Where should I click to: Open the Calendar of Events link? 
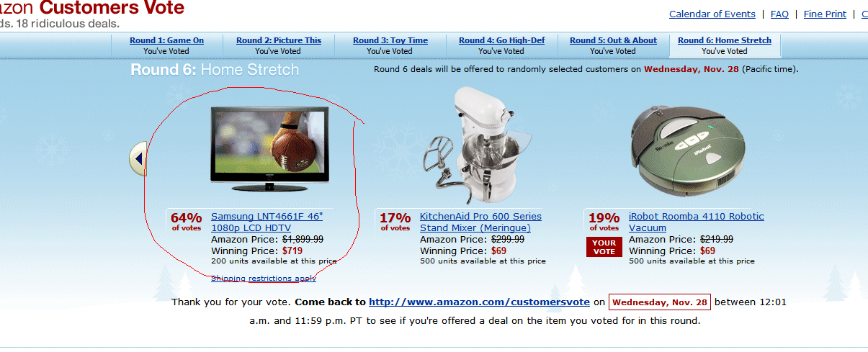click(712, 14)
